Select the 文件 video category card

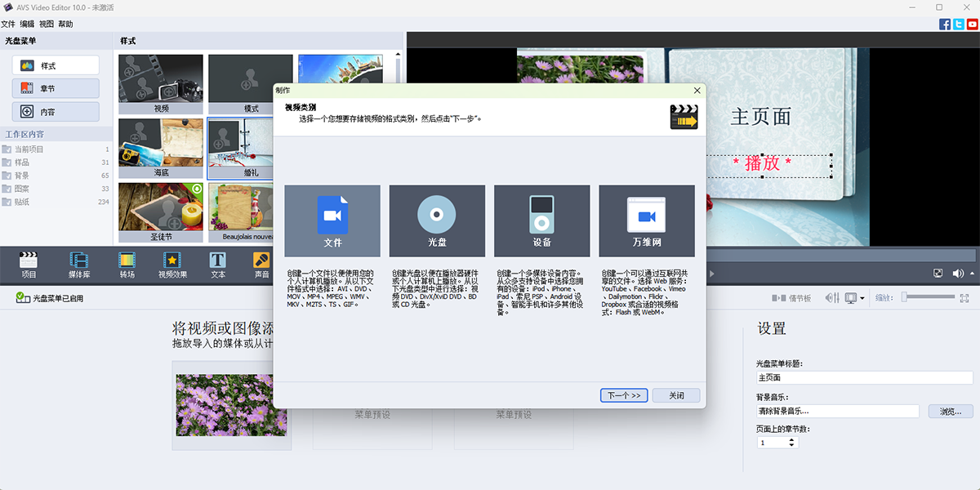point(332,220)
